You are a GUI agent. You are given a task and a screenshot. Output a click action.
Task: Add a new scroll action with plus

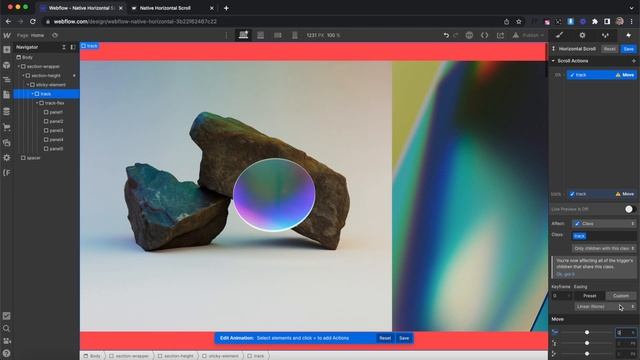click(633, 61)
